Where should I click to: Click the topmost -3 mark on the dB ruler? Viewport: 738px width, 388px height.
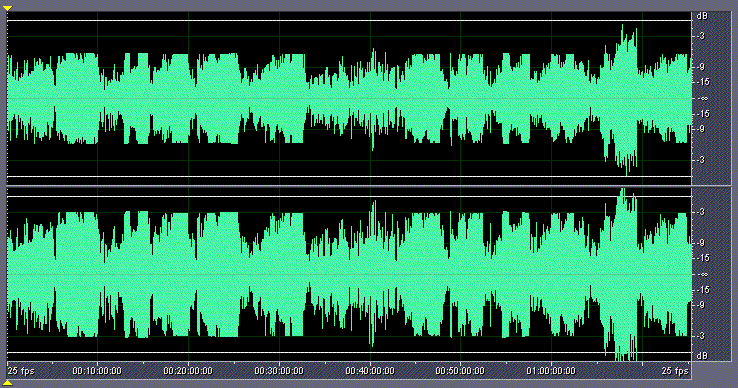(x=701, y=36)
